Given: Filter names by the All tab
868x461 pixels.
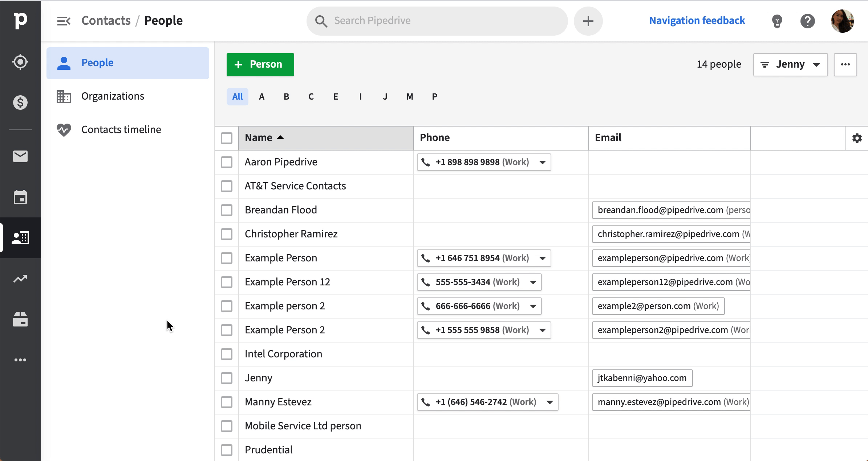Looking at the screenshot, I should click(x=238, y=97).
